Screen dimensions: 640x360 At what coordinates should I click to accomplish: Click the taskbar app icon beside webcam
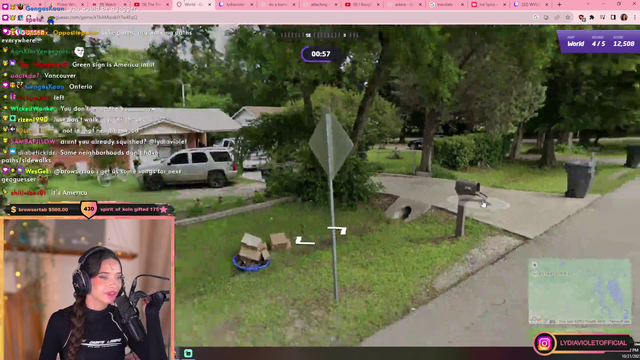pos(188,353)
